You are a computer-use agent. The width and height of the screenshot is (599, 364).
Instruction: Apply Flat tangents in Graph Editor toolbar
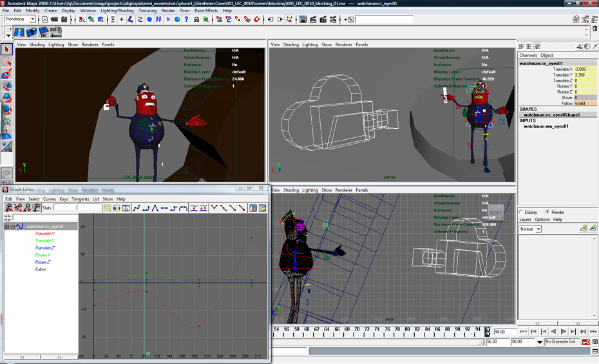tap(164, 208)
